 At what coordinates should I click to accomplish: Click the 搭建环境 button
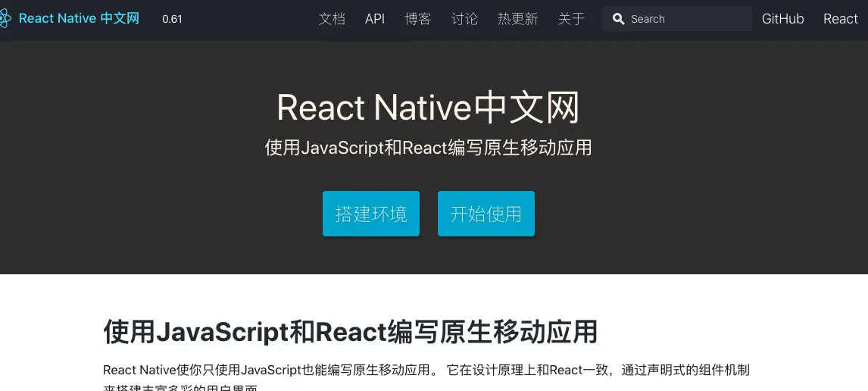371,214
